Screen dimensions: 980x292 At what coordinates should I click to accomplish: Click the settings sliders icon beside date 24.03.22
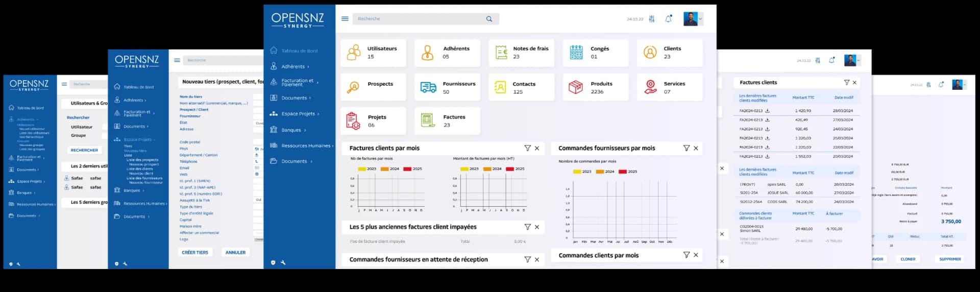pyautogui.click(x=652, y=19)
